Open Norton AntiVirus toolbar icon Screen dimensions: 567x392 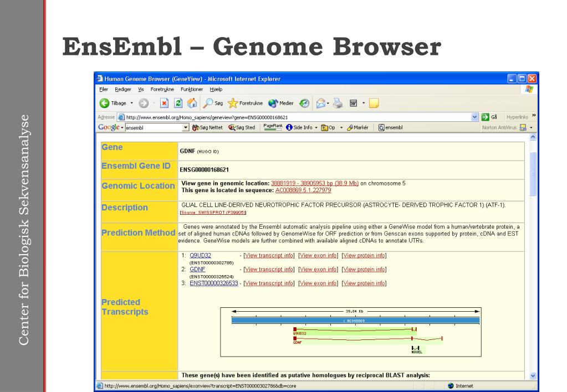pyautogui.click(x=523, y=127)
